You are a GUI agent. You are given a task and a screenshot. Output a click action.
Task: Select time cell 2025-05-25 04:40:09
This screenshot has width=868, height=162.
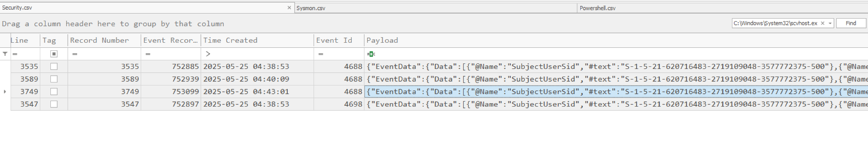click(257, 79)
